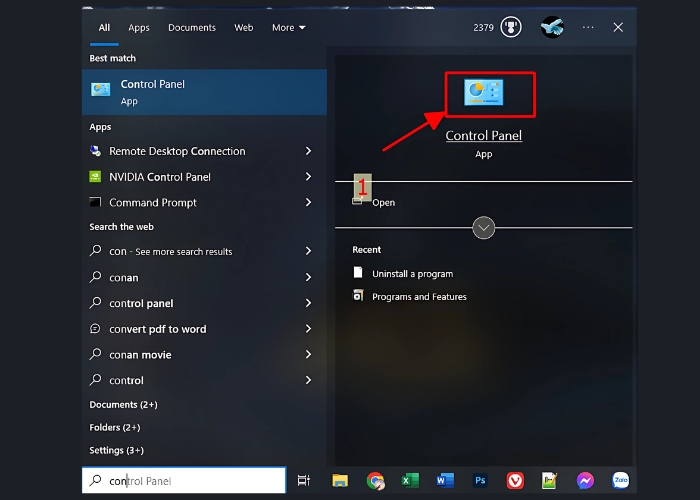The height and width of the screenshot is (500, 700).
Task: Launch Zalo from the taskbar
Action: point(620,481)
